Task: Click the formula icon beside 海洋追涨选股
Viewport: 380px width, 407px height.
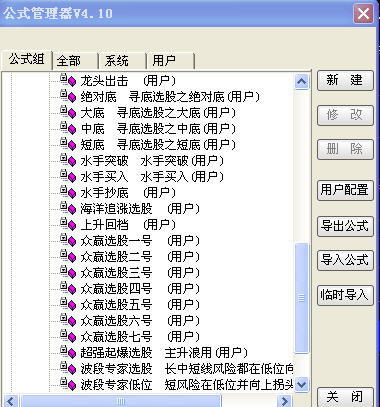Action: (68, 208)
